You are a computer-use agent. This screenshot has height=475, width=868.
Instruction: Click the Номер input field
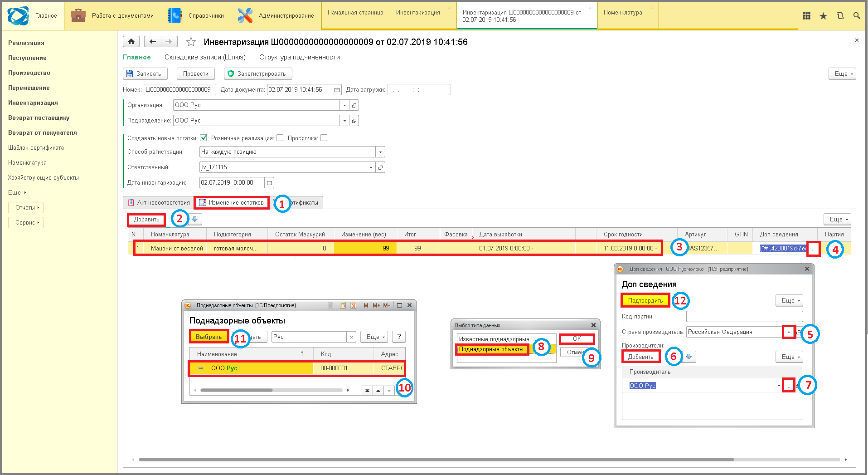click(179, 90)
